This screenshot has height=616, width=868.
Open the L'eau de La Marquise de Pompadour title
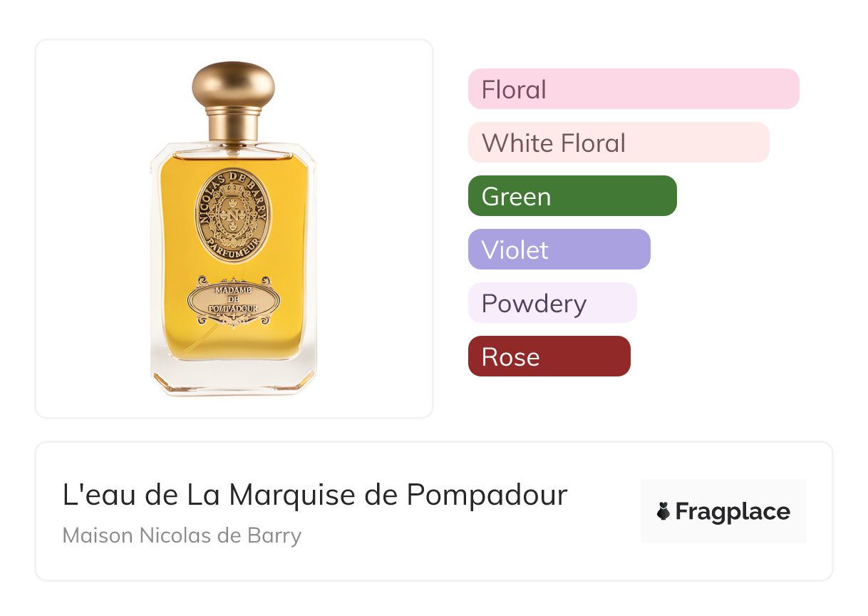click(315, 495)
